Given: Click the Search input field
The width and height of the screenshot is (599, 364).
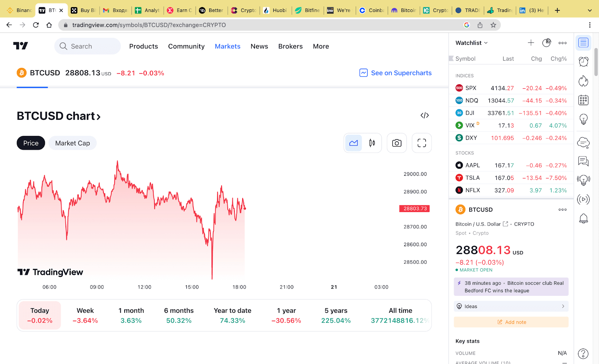Looking at the screenshot, I should click(88, 46).
